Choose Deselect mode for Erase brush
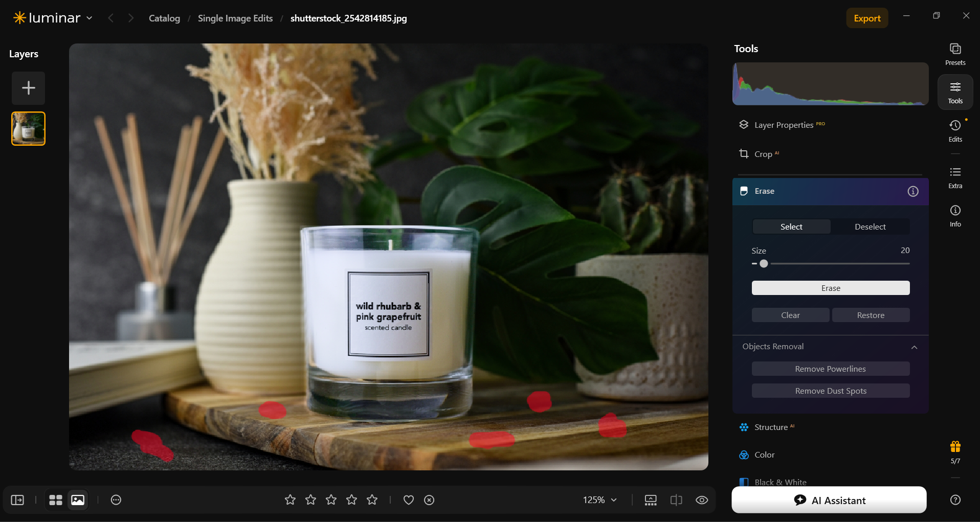Viewport: 980px width, 522px height. (870, 226)
